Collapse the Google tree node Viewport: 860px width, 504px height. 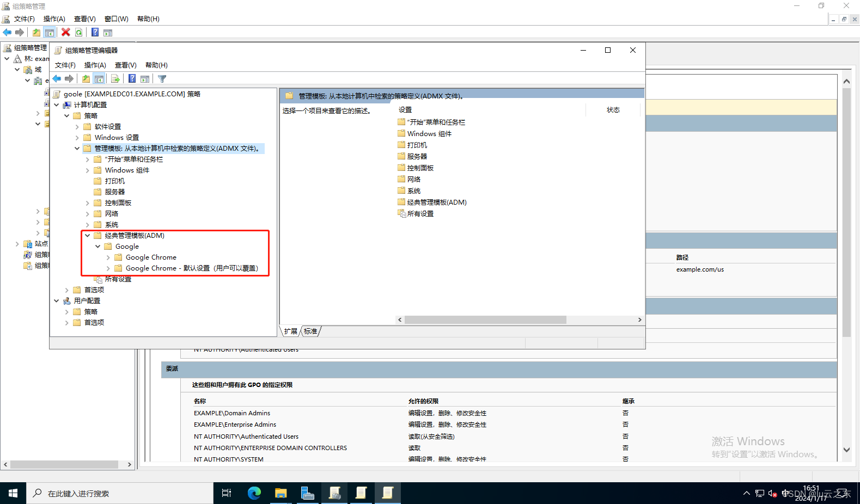tap(98, 247)
